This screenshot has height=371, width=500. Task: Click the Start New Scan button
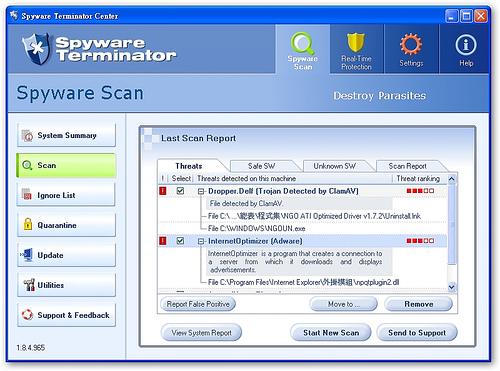331,333
